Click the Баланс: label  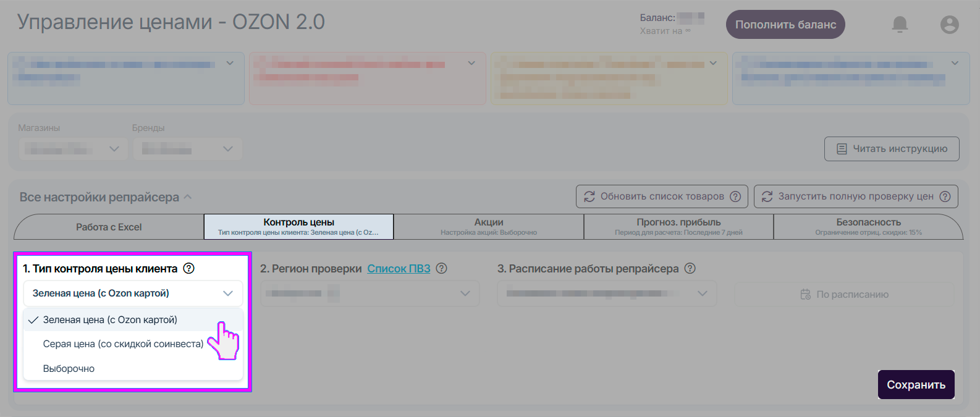point(657,18)
